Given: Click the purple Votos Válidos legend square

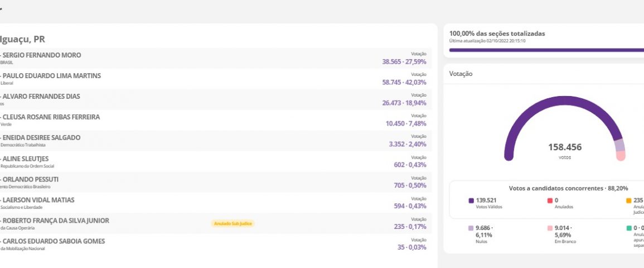Looking at the screenshot, I should coord(471,200).
